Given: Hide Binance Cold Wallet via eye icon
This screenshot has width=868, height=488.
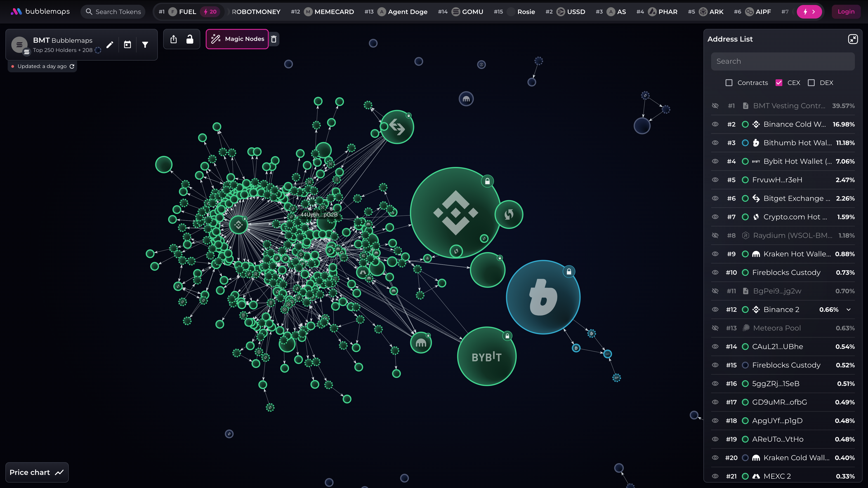Looking at the screenshot, I should (715, 124).
